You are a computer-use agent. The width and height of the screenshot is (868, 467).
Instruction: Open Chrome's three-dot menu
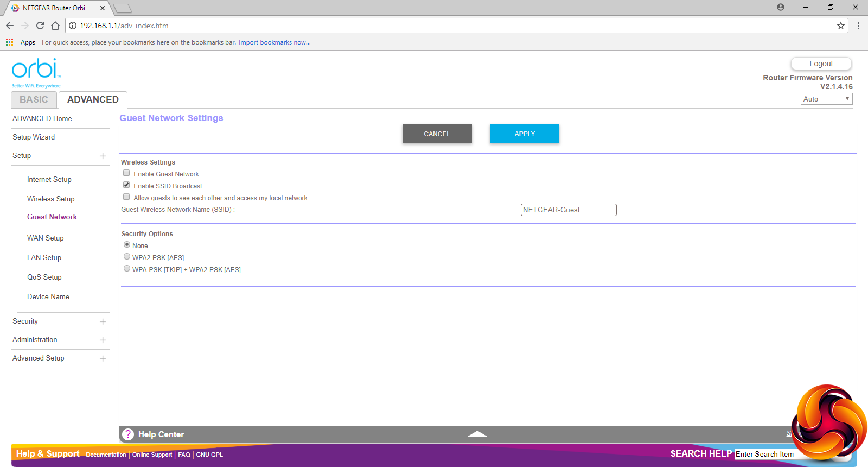pos(858,26)
